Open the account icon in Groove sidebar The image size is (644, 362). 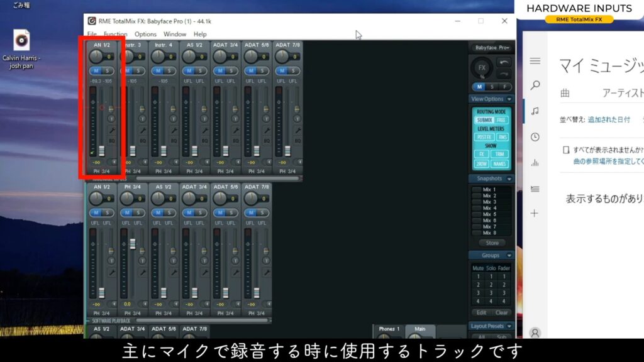535,333
